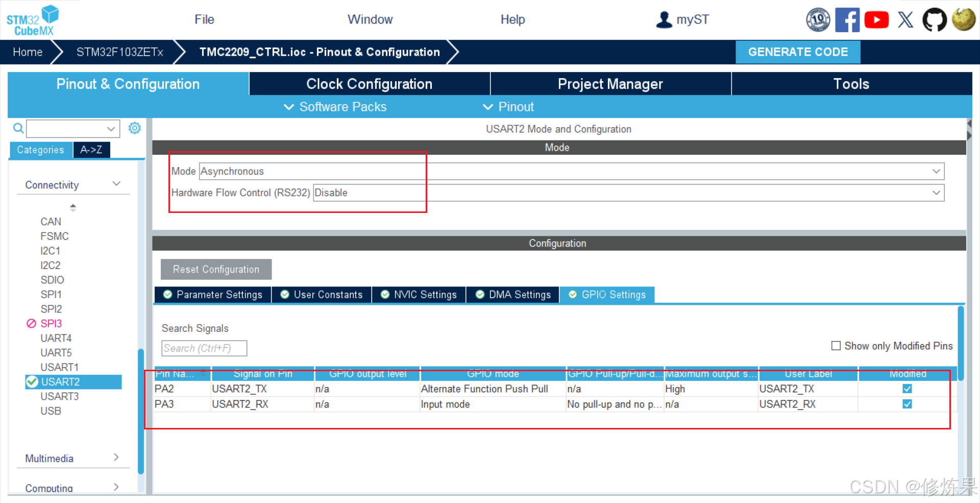This screenshot has width=980, height=503.
Task: Select SPI1 peripheral
Action: point(51,294)
